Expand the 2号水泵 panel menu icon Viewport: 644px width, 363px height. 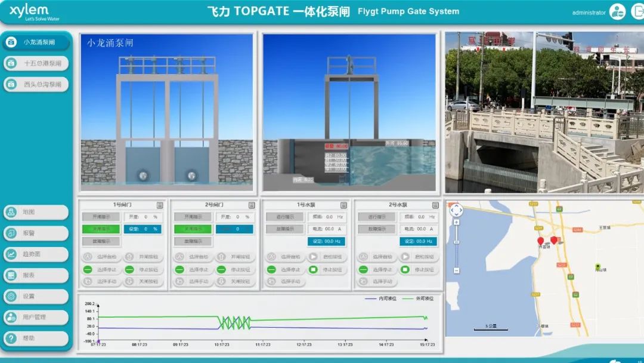pyautogui.click(x=436, y=205)
